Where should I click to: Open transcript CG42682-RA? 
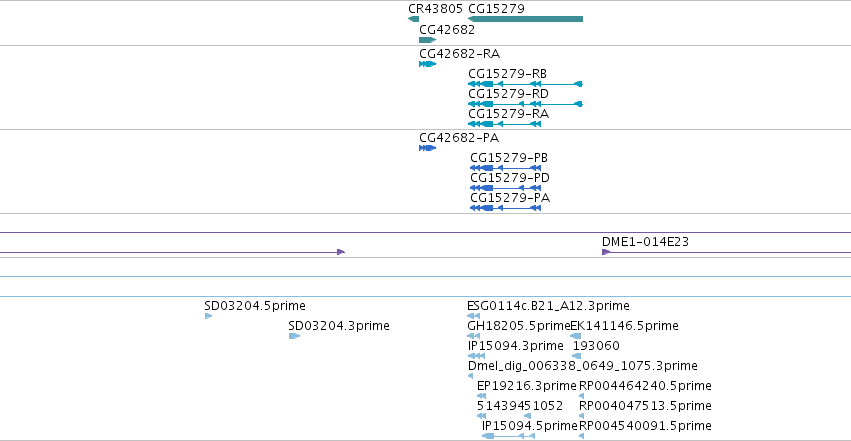pyautogui.click(x=459, y=54)
